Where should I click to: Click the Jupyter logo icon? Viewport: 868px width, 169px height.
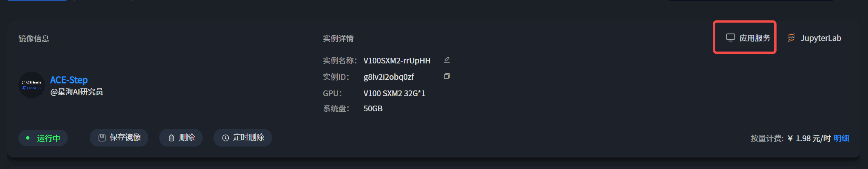(791, 38)
